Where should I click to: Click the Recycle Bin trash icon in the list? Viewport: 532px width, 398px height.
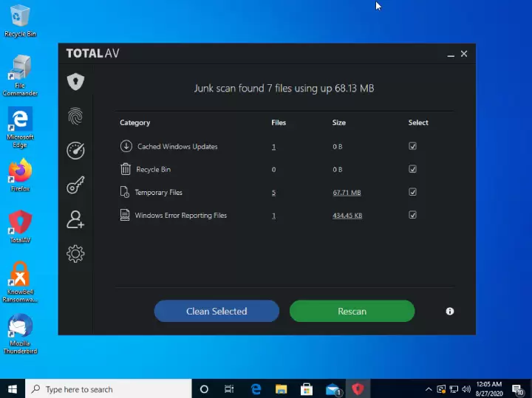tap(126, 169)
